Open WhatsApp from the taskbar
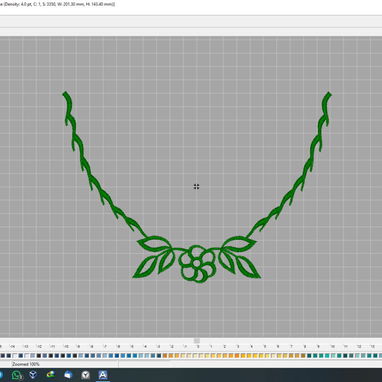 tap(17, 375)
